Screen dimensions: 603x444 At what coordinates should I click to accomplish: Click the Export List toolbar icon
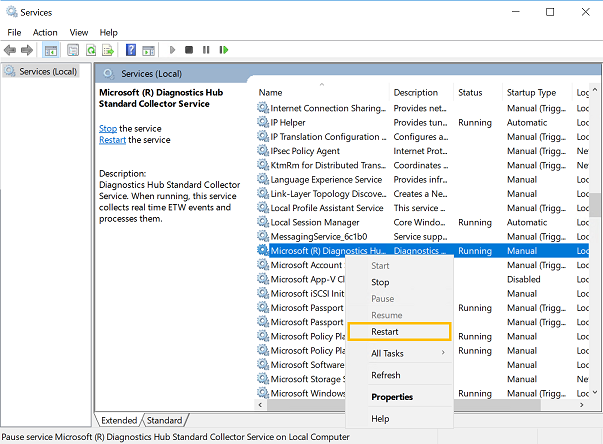pyautogui.click(x=107, y=50)
